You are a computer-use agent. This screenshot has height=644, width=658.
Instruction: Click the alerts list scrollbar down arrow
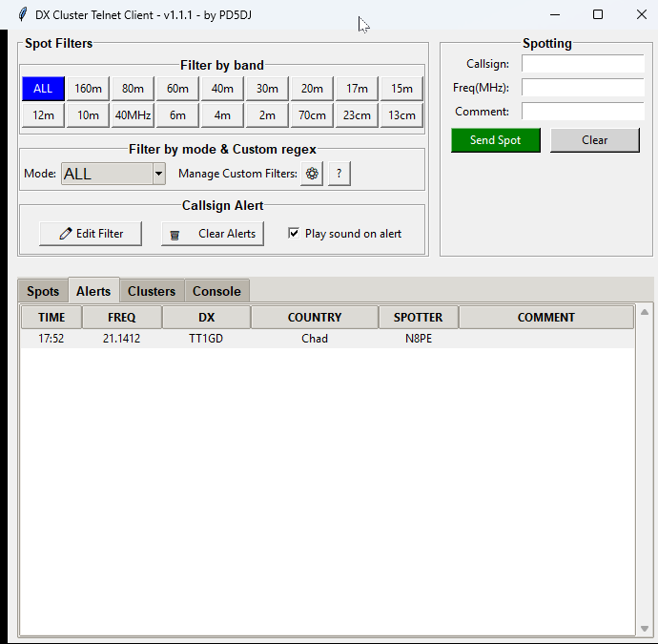pos(645,628)
